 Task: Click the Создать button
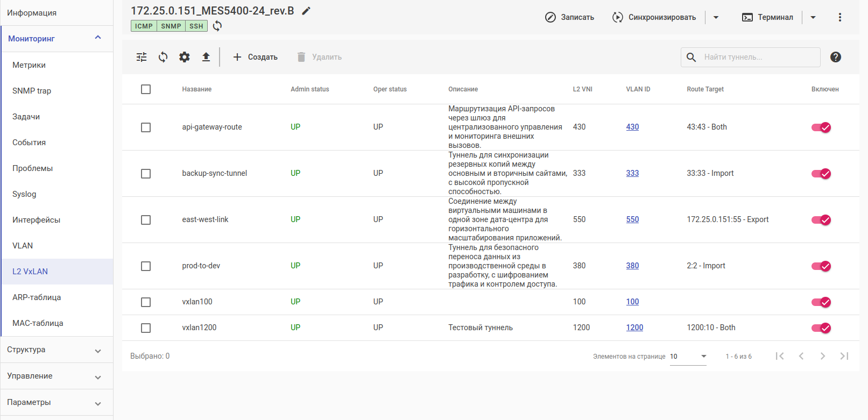point(255,57)
